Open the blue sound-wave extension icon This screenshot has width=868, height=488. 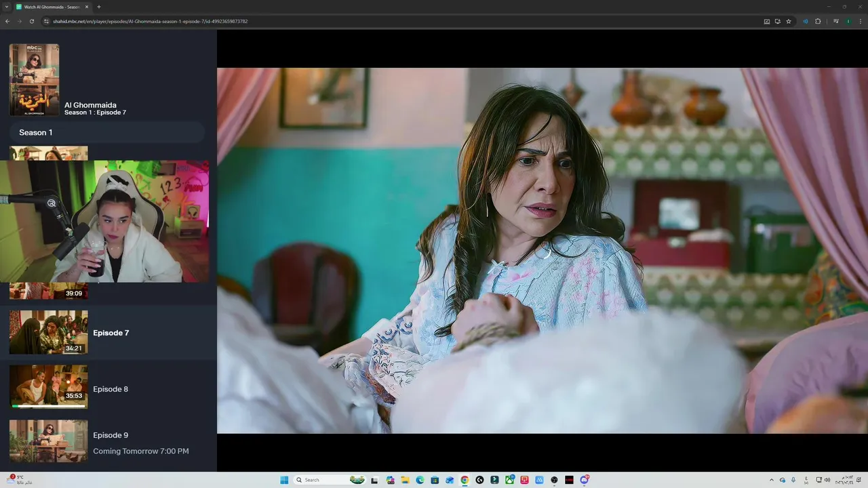tap(806, 21)
